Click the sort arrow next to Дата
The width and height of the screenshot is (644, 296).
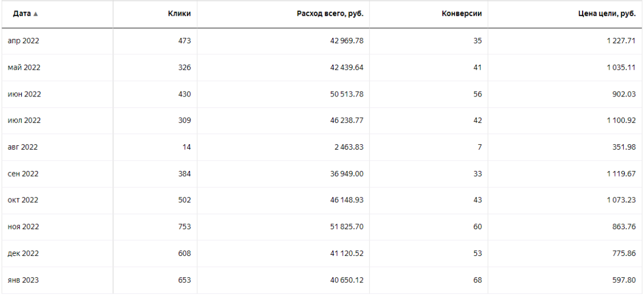[x=37, y=14]
